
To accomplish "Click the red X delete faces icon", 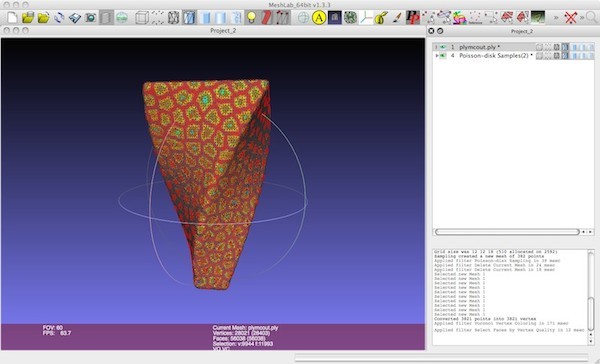I will click(570, 18).
